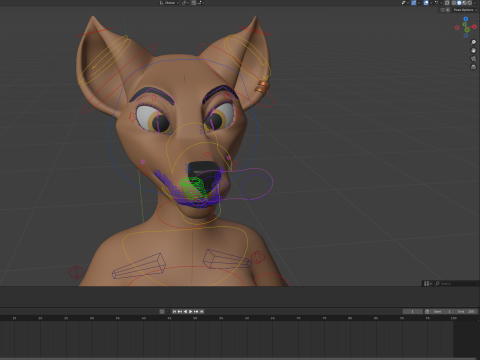Jump to the timeline start frame

coord(174,311)
